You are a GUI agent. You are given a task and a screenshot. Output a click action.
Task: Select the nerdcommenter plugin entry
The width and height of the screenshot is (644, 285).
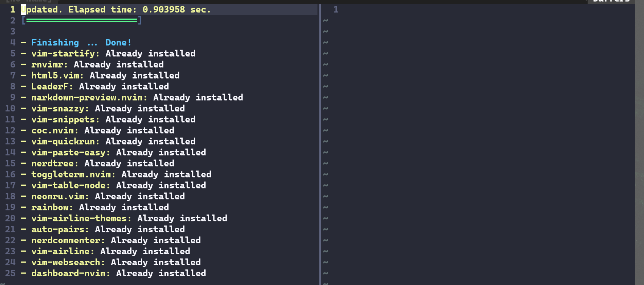(x=66, y=240)
